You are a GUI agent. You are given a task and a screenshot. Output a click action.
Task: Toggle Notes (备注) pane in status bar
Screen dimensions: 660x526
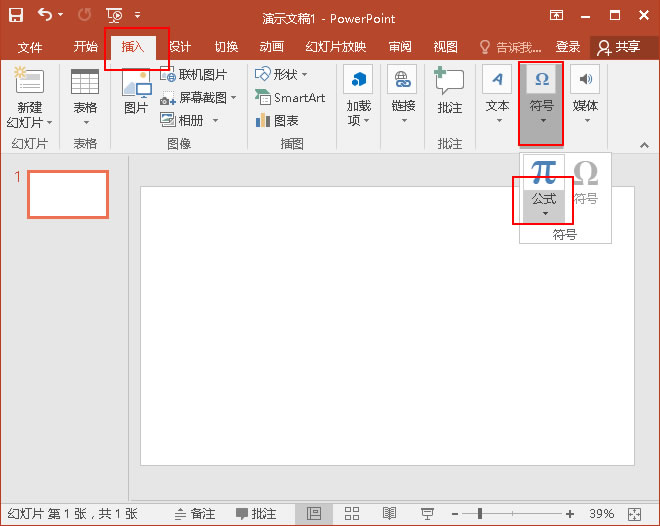point(195,513)
